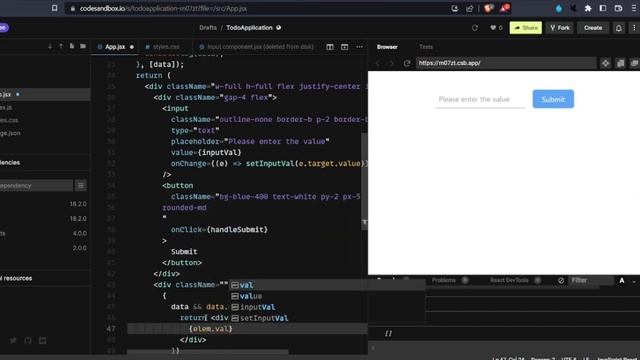Click the browser address bar URL

[163, 8]
